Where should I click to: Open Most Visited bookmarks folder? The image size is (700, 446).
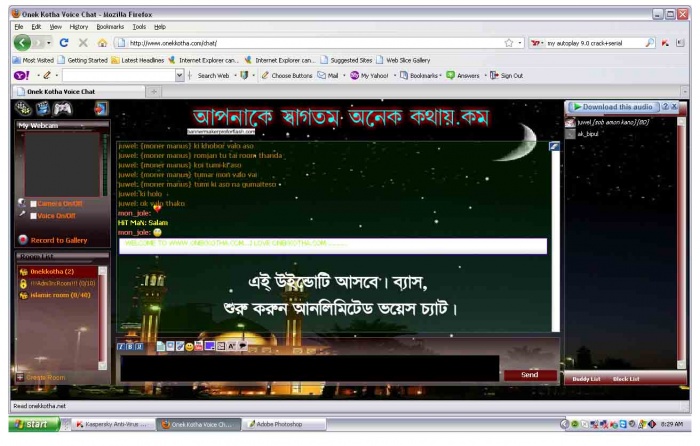[x=33, y=60]
